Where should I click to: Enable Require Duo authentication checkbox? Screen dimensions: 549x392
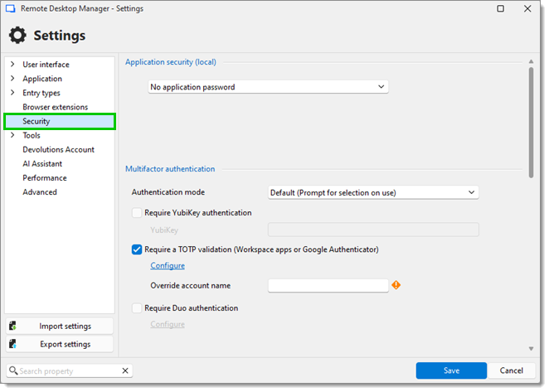coord(137,308)
